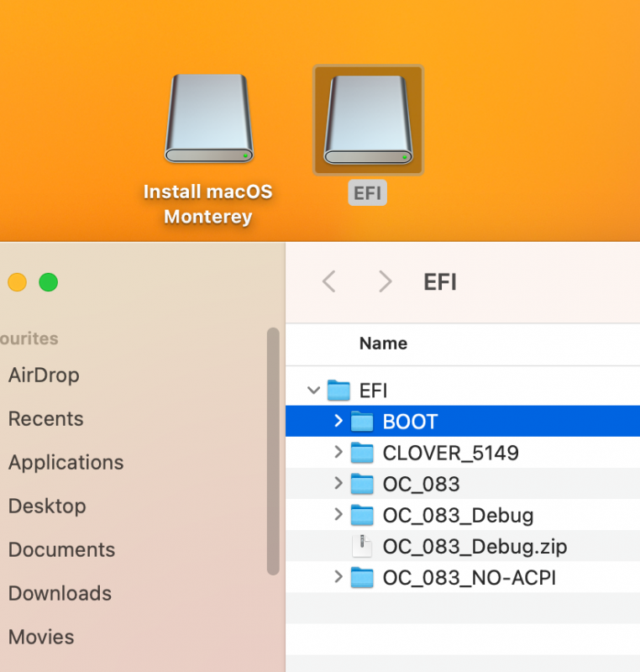Click the Finder back arrow
This screenshot has width=640, height=672.
329,281
